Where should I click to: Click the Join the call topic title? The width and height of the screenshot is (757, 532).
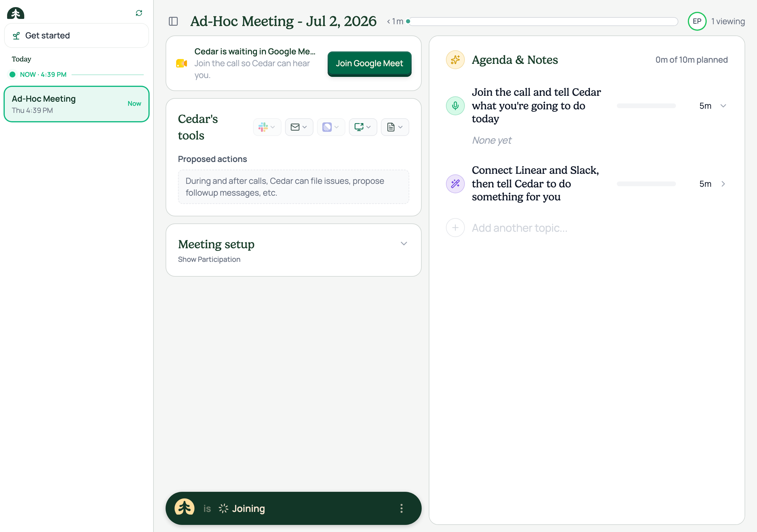click(536, 106)
